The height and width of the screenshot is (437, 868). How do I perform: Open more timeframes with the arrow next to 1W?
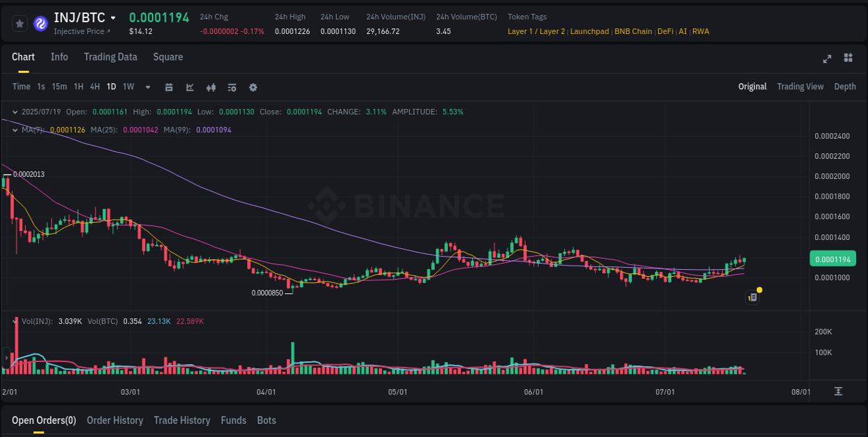147,87
